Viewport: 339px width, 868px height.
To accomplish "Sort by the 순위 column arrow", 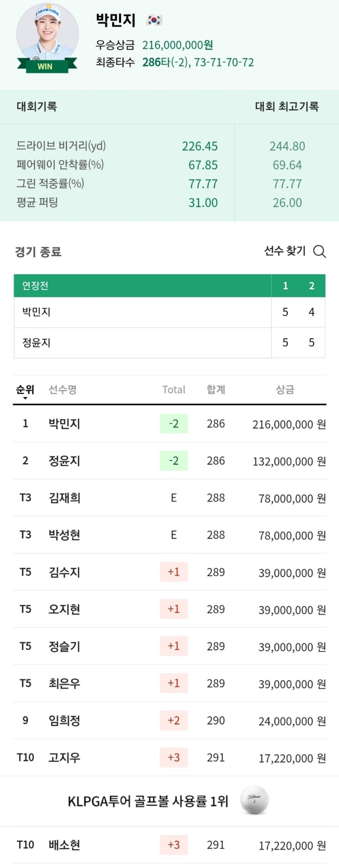I will click(x=25, y=398).
